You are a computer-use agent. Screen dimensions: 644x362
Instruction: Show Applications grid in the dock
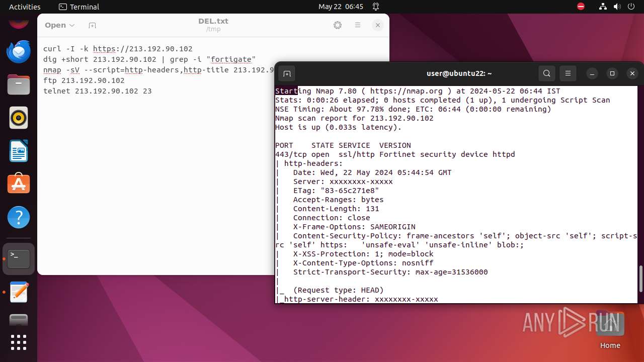(x=19, y=342)
